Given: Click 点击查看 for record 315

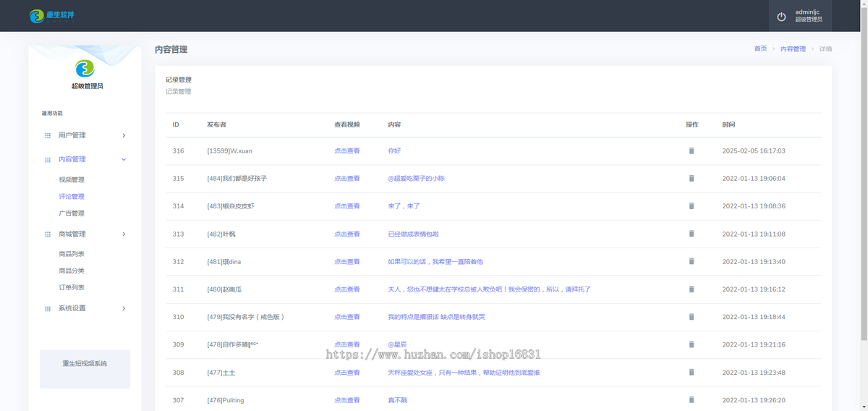Looking at the screenshot, I should [x=346, y=178].
